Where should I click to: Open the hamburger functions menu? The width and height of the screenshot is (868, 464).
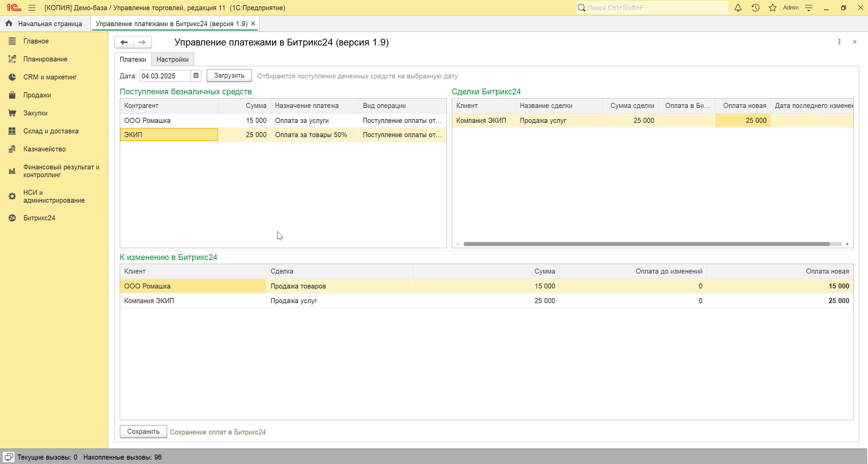pos(32,8)
